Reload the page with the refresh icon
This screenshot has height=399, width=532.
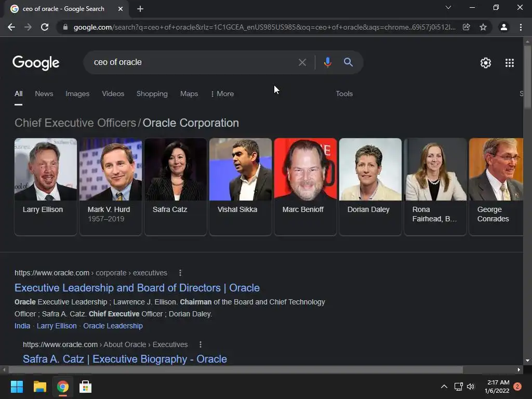point(45,27)
